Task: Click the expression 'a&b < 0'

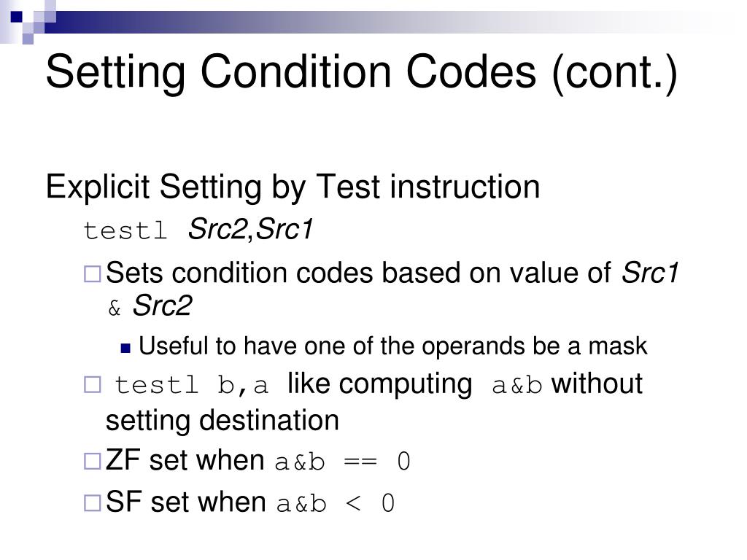Action: click(336, 504)
